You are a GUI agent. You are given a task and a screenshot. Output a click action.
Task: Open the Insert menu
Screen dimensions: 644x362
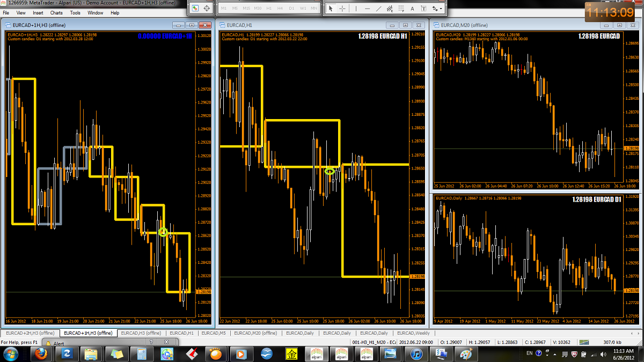coord(38,12)
